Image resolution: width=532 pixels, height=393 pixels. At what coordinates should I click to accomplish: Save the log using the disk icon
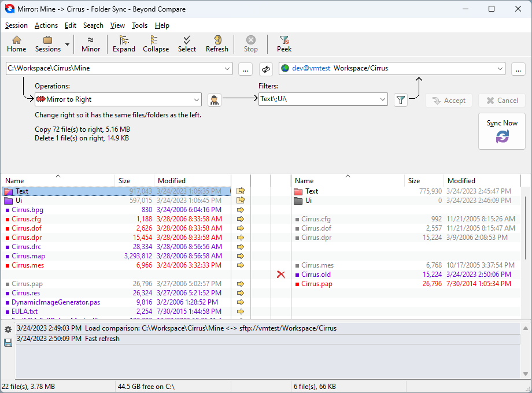pyautogui.click(x=8, y=342)
